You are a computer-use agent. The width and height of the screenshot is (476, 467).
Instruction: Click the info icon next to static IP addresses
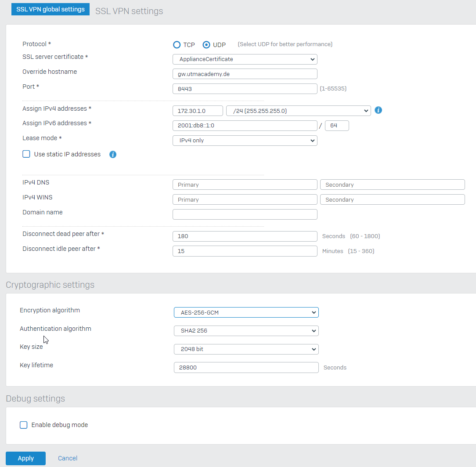[x=113, y=154]
